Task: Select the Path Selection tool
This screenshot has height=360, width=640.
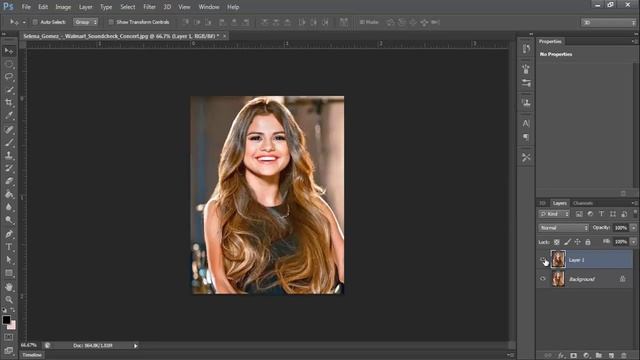Action: [9, 260]
